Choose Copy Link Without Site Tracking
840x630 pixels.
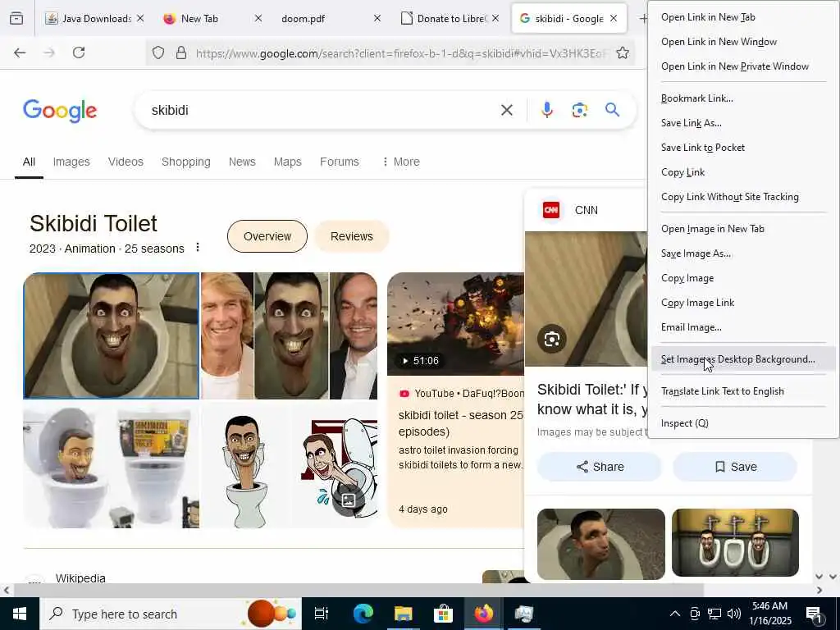click(742, 197)
